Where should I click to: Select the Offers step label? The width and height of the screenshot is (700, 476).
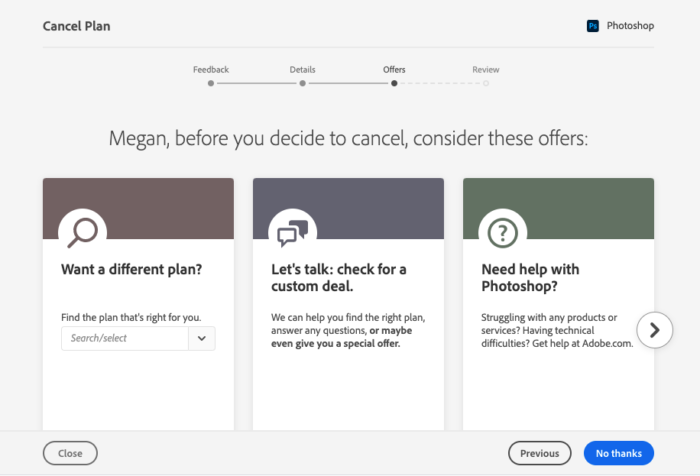394,70
